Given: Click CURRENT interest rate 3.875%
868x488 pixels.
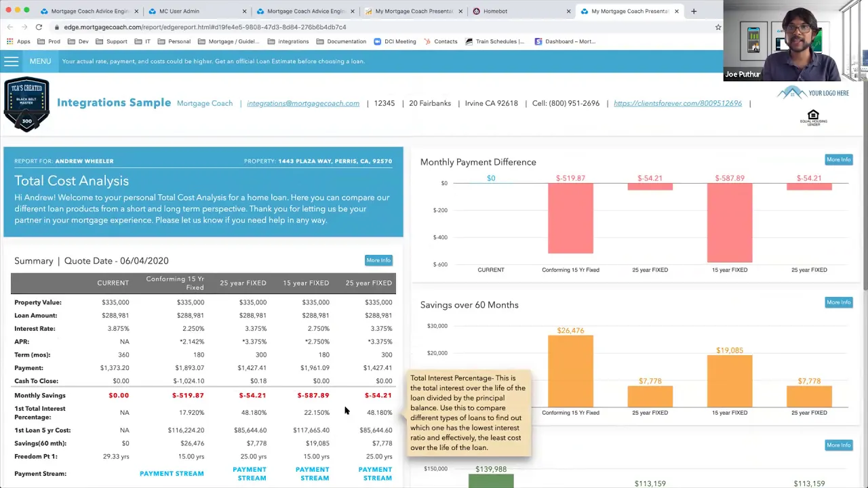Looking at the screenshot, I should pyautogui.click(x=118, y=329).
